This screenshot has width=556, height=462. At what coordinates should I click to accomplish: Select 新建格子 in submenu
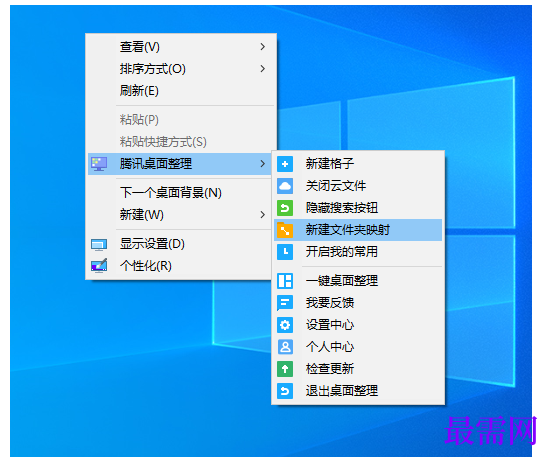point(358,164)
